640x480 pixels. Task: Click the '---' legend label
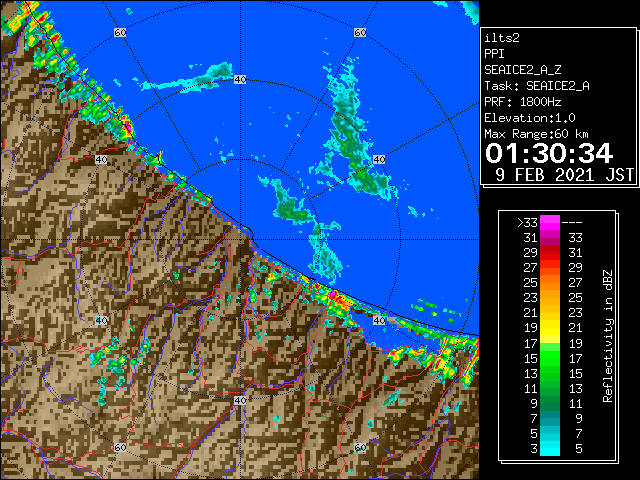572,223
